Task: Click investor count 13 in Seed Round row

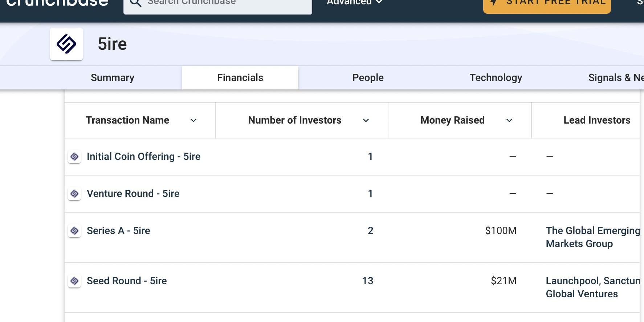Action: [x=368, y=281]
